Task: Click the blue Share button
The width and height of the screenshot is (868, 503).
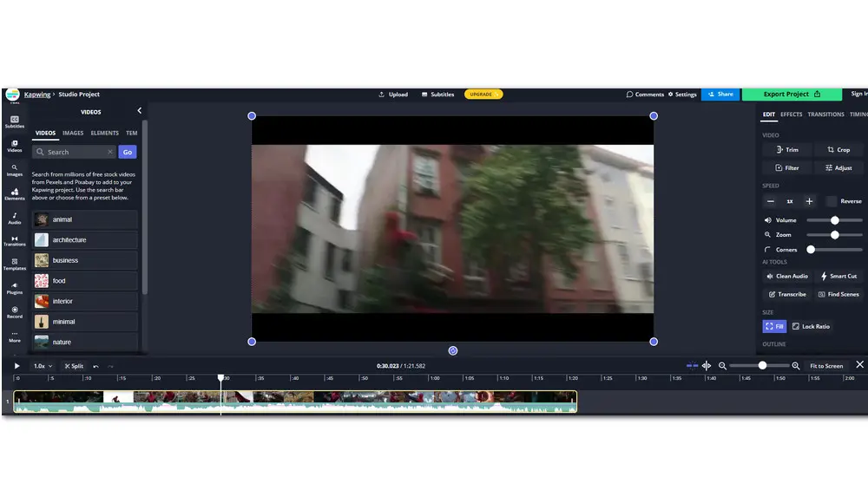Action: pyautogui.click(x=720, y=94)
